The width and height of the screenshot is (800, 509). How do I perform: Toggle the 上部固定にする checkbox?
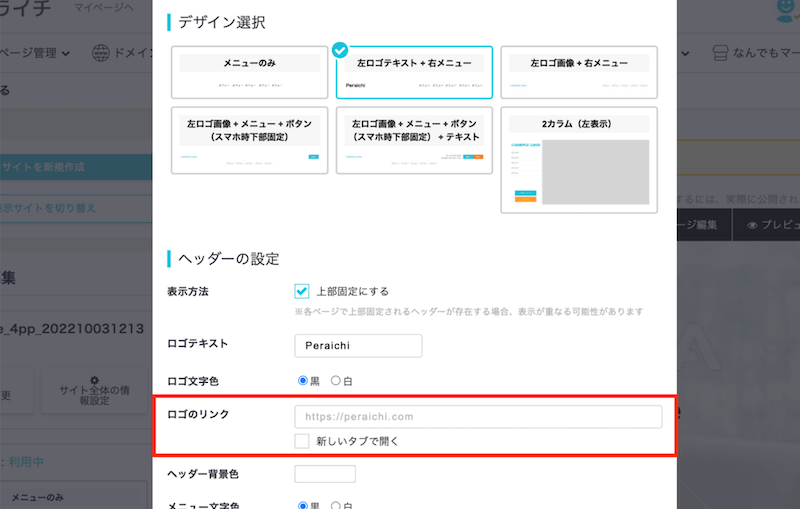[302, 291]
